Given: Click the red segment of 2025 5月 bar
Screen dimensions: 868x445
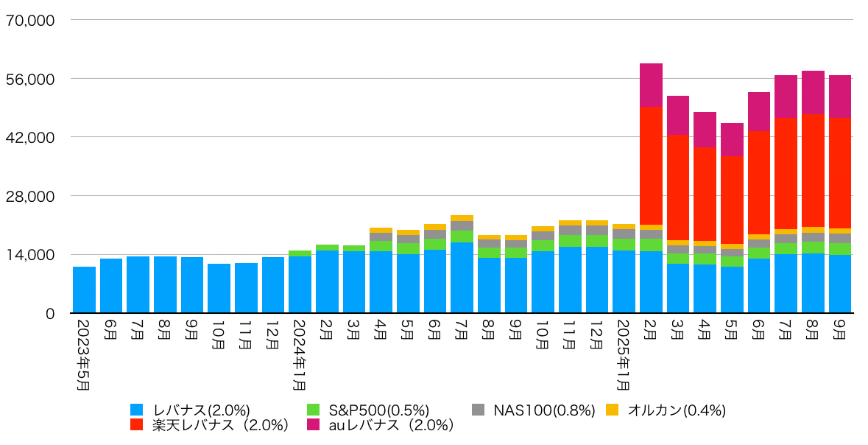Looking at the screenshot, I should tap(732, 200).
